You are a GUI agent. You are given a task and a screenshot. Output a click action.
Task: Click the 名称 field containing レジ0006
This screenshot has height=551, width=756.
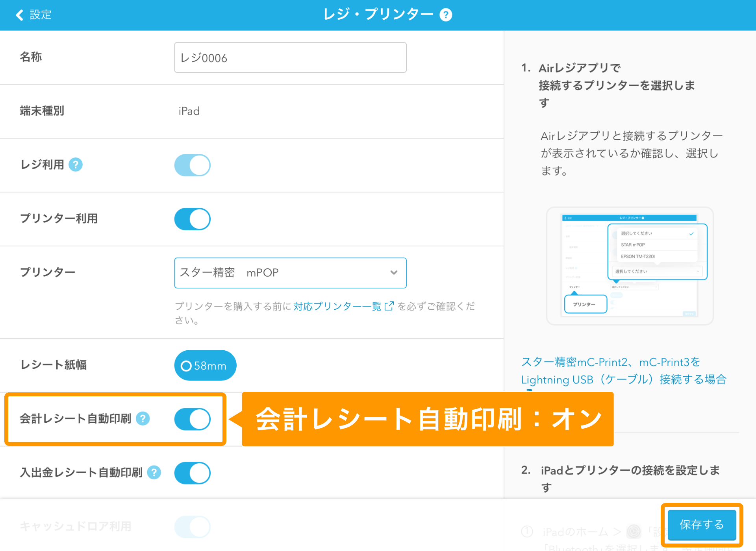tap(290, 57)
